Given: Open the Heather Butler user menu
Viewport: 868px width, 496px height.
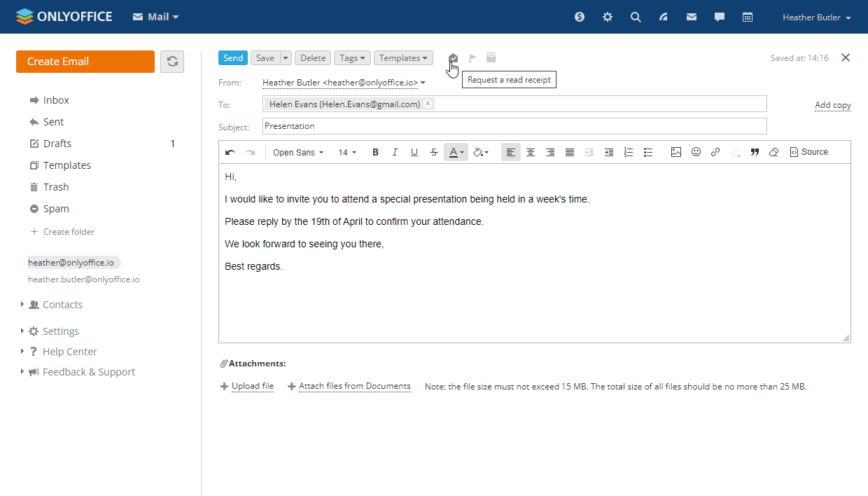Looking at the screenshot, I should click(817, 18).
